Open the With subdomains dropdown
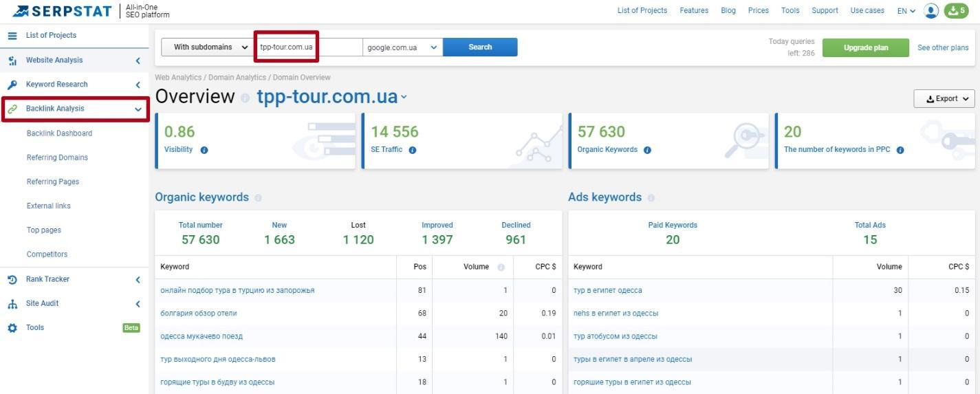Viewport: 980px width, 394px height. pyautogui.click(x=208, y=47)
